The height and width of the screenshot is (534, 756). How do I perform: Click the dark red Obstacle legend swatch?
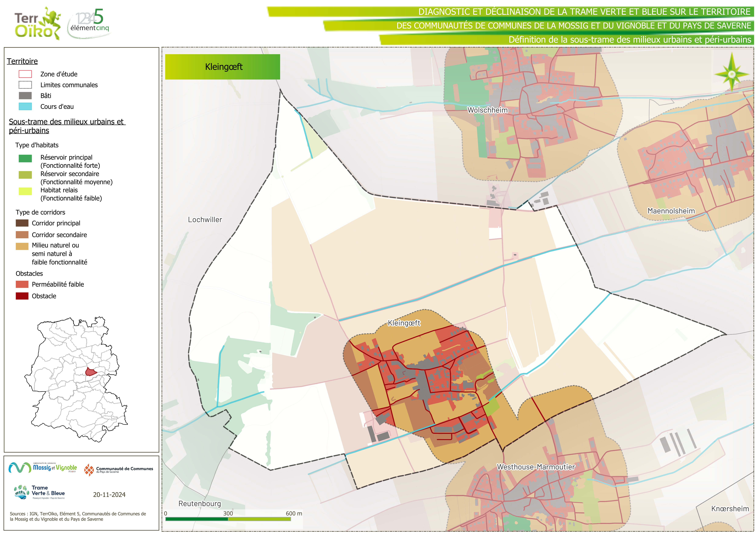[x=22, y=296]
